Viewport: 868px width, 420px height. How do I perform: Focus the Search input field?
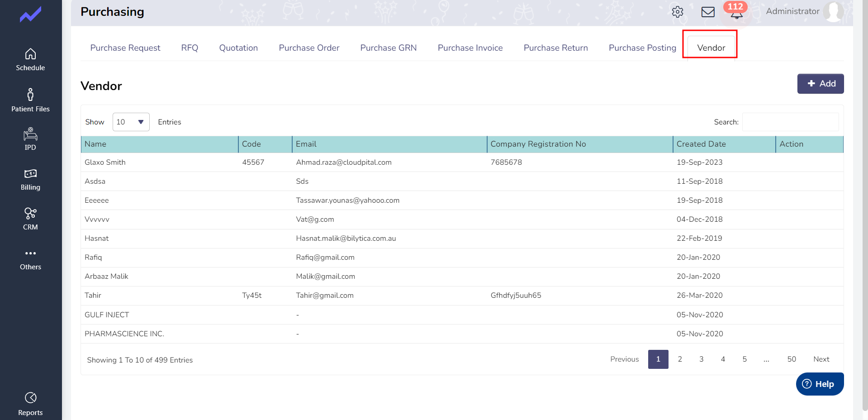coord(790,122)
